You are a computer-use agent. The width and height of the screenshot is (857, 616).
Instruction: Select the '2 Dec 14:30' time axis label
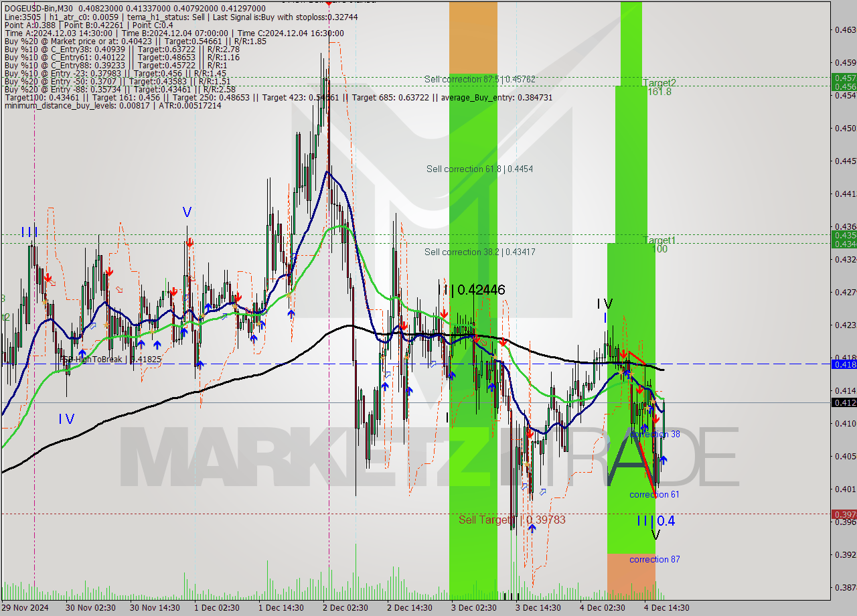click(x=410, y=608)
